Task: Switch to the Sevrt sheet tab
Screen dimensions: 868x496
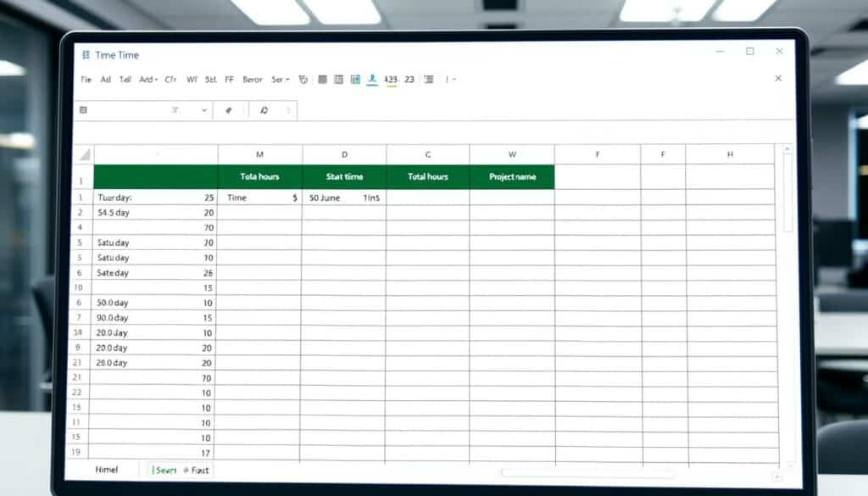Action: pyautogui.click(x=164, y=471)
